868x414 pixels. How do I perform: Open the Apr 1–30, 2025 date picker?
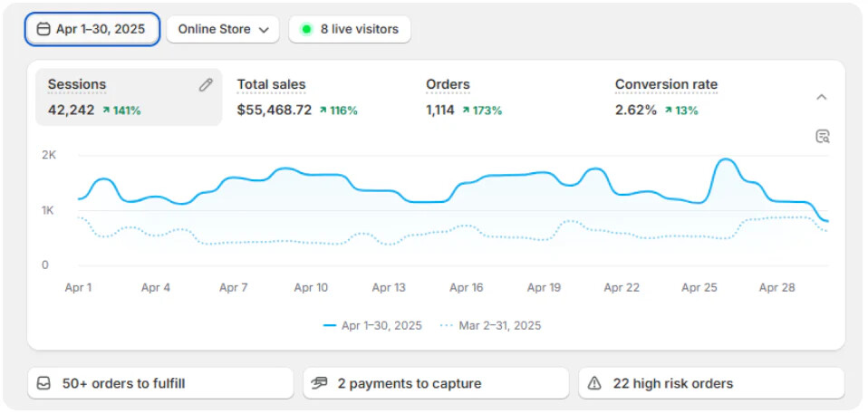pos(92,29)
